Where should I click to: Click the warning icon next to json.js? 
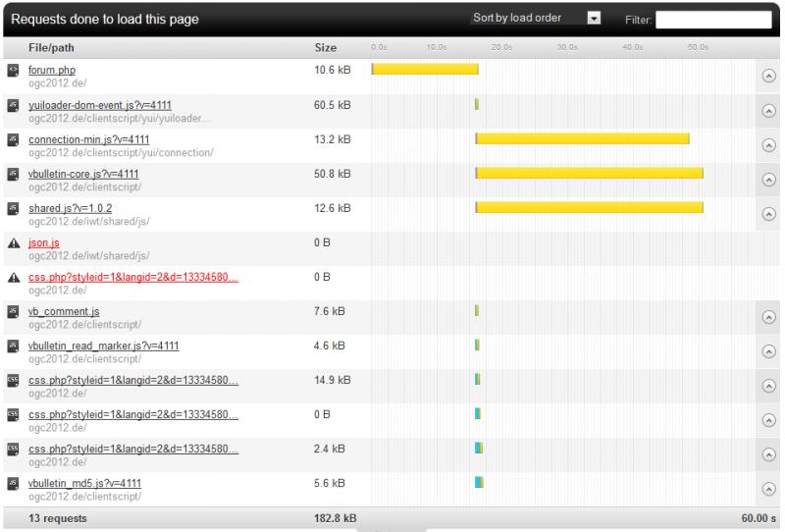[x=13, y=242]
